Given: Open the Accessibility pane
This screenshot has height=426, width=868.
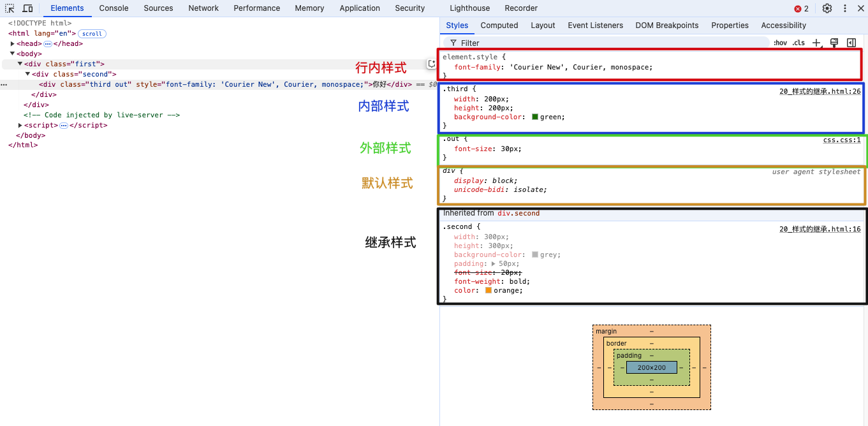Looking at the screenshot, I should pyautogui.click(x=784, y=26).
